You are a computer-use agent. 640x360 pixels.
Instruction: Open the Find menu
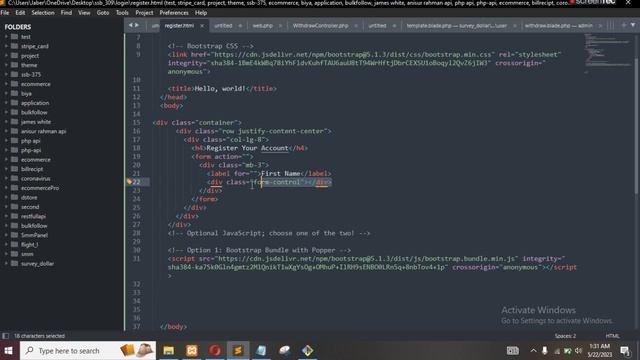pos(66,13)
